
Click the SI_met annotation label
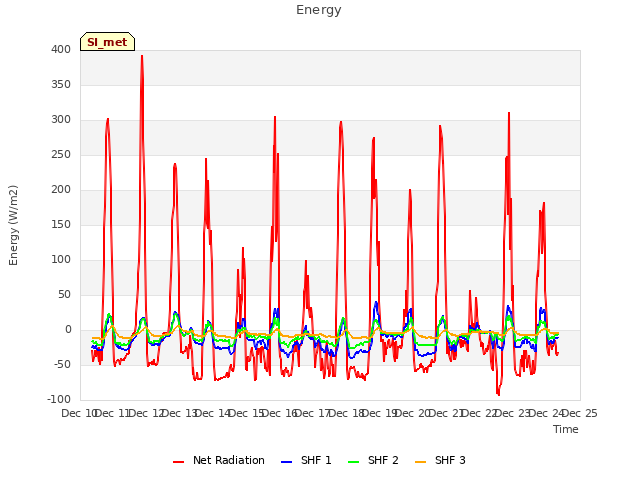click(x=107, y=42)
